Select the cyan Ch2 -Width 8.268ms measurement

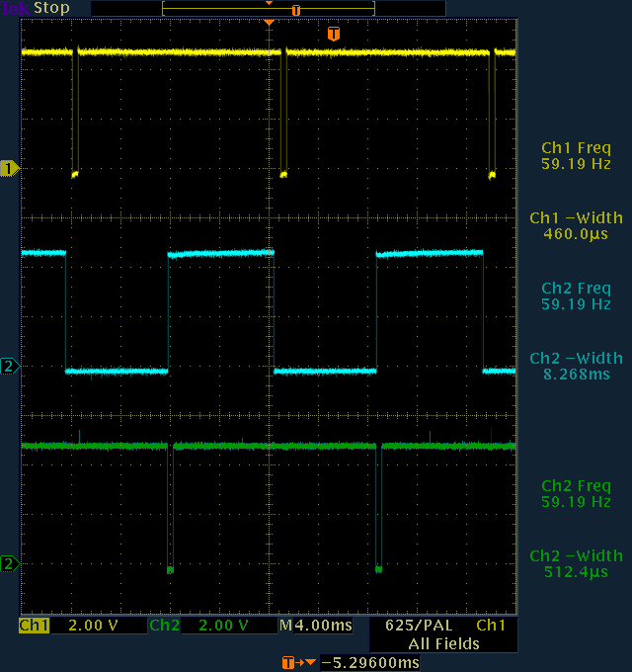click(576, 366)
